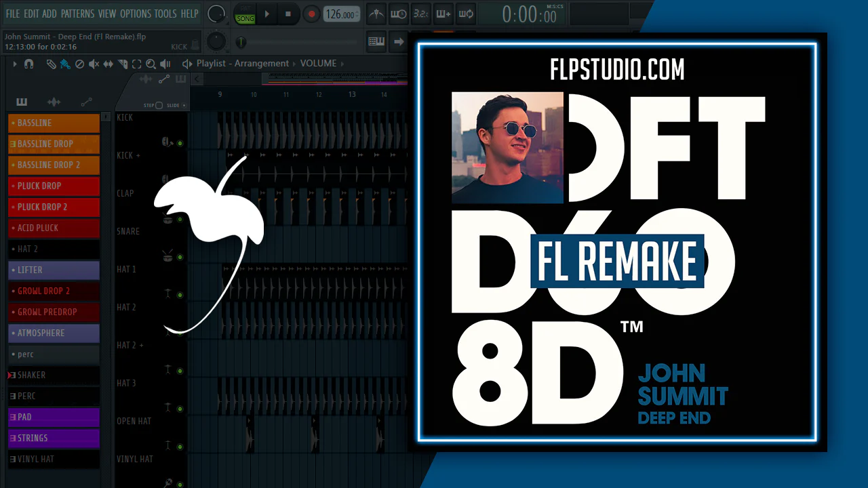Select the STRINGS pattern

pyautogui.click(x=54, y=438)
